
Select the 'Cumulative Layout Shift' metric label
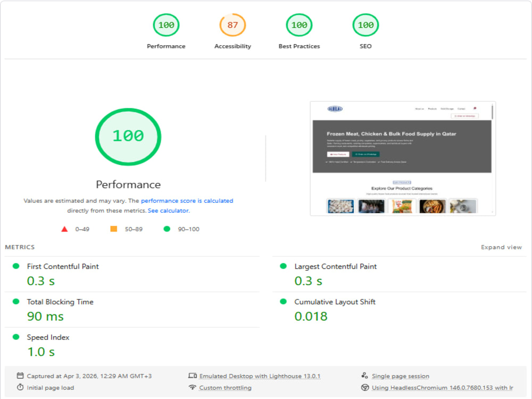point(335,302)
